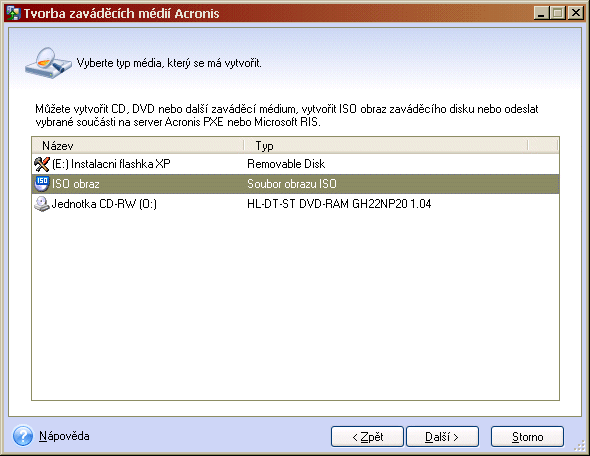Click the media builder wizard header icon
Image resolution: width=590 pixels, height=456 pixels.
(48, 63)
